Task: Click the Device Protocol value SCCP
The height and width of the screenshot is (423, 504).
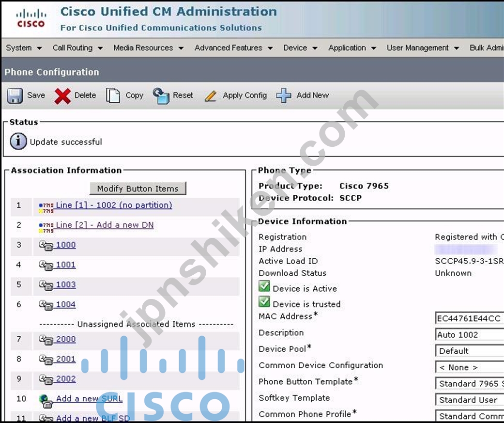Action: [351, 198]
